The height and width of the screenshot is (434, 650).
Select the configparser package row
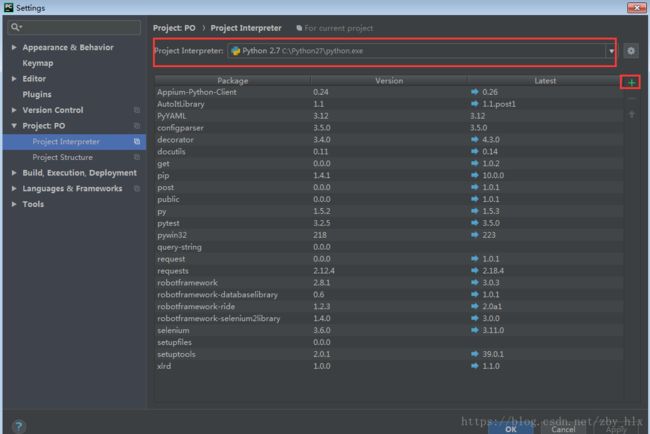[x=389, y=128]
